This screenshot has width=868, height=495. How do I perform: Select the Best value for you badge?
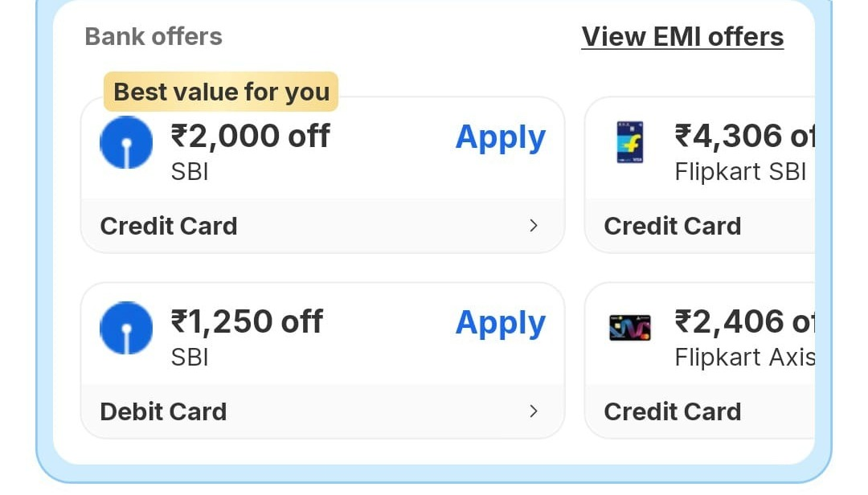point(221,92)
